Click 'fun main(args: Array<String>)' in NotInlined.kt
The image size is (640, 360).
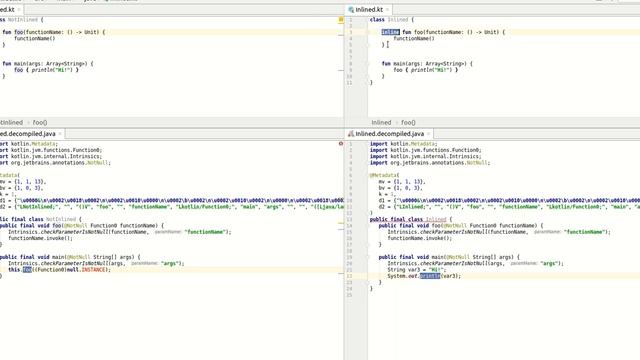[45, 64]
